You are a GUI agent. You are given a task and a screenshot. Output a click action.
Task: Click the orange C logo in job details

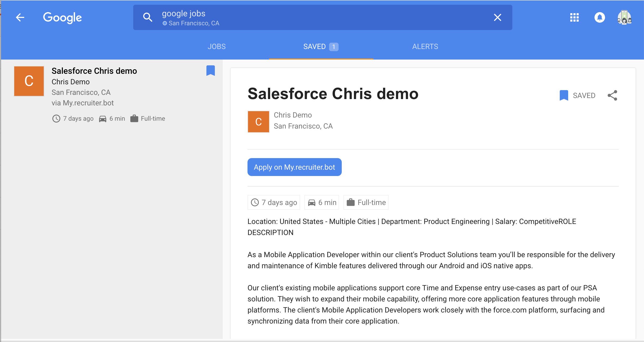click(258, 122)
